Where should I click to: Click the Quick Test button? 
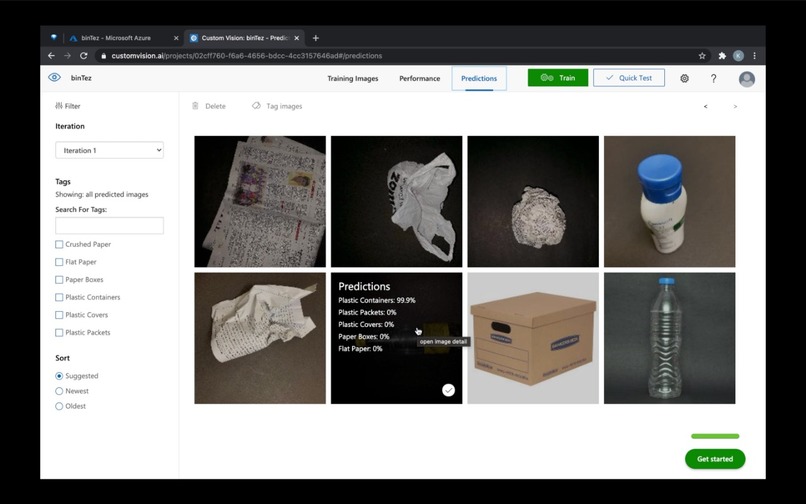pos(629,78)
